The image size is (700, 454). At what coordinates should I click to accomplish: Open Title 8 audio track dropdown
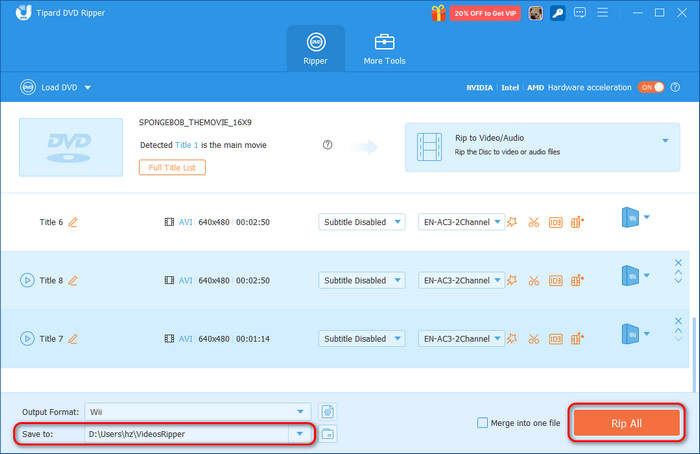461,280
